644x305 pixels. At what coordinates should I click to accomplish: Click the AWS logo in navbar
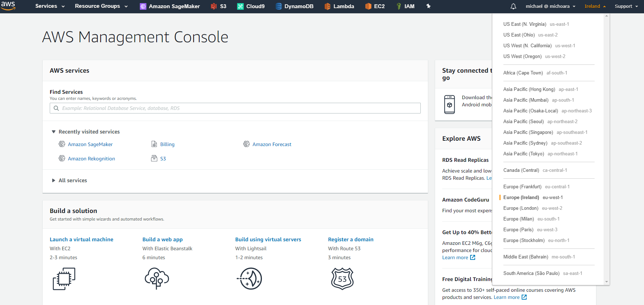8,6
